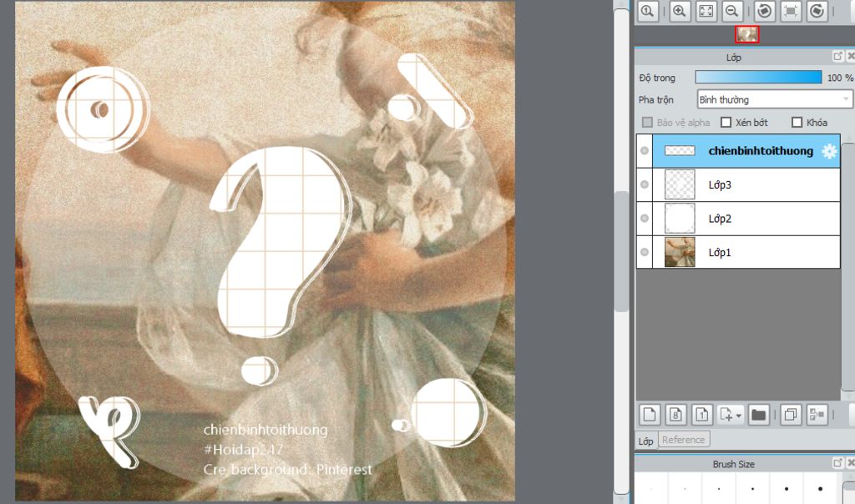Select the largest visible brush size dot
Screen dimensions: 855x504
(x=820, y=489)
